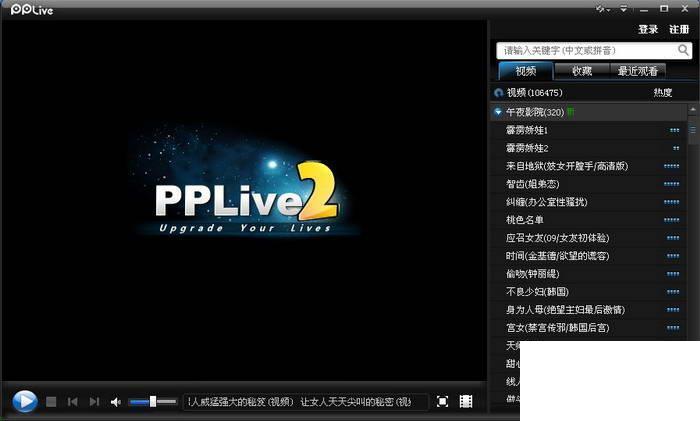Enter fullscreen mode with the fullscreen icon
This screenshot has width=700, height=421.
(442, 401)
